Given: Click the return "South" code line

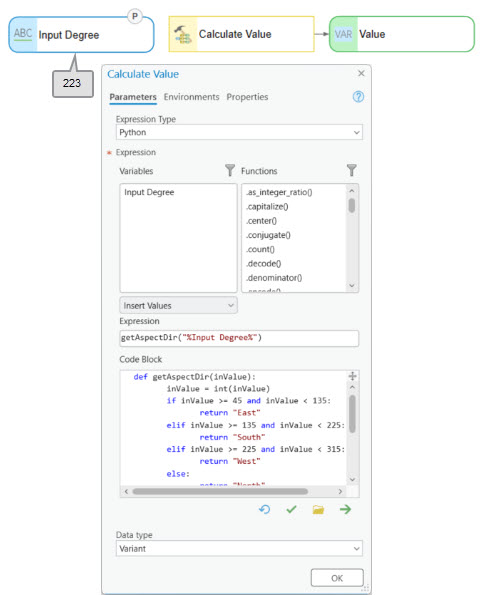Looking at the screenshot, I should pyautogui.click(x=233, y=438).
